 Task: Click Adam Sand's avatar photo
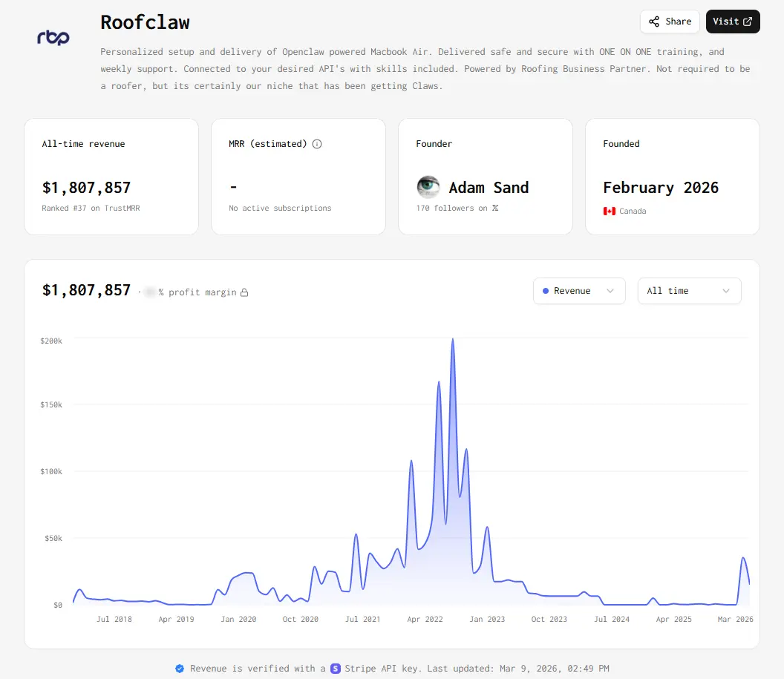(x=428, y=187)
